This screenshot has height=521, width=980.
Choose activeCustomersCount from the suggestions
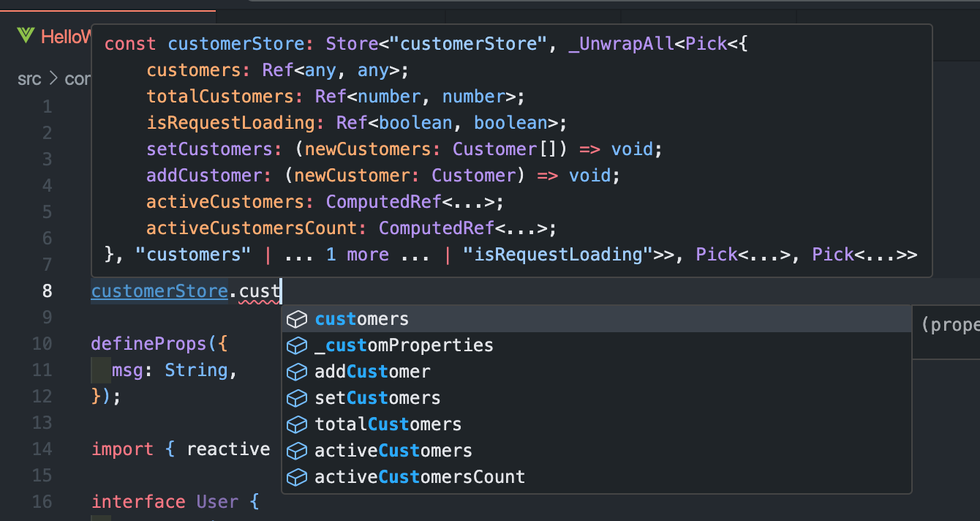pos(420,476)
